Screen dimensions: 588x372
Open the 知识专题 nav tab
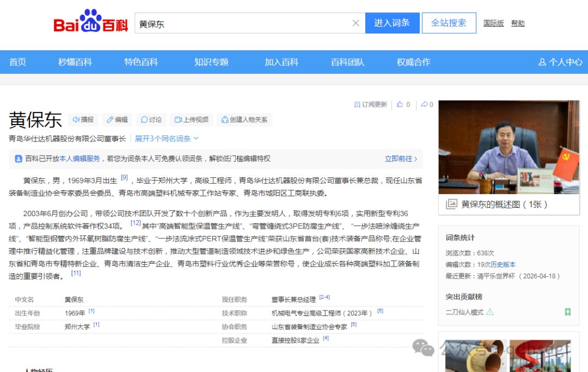click(211, 62)
